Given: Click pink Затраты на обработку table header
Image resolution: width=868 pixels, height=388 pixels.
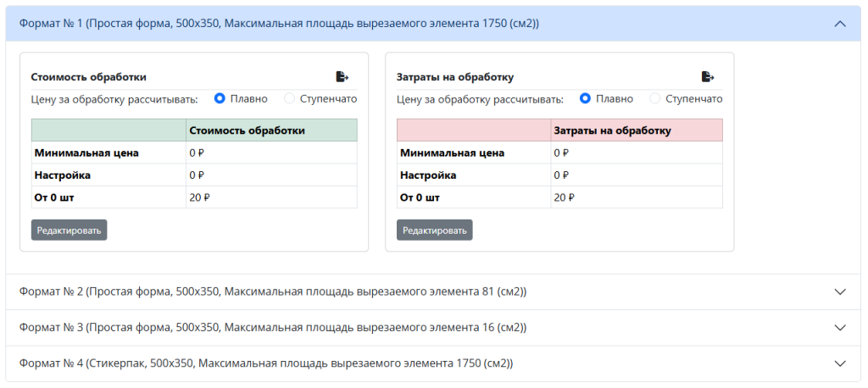Looking at the screenshot, I should (559, 130).
